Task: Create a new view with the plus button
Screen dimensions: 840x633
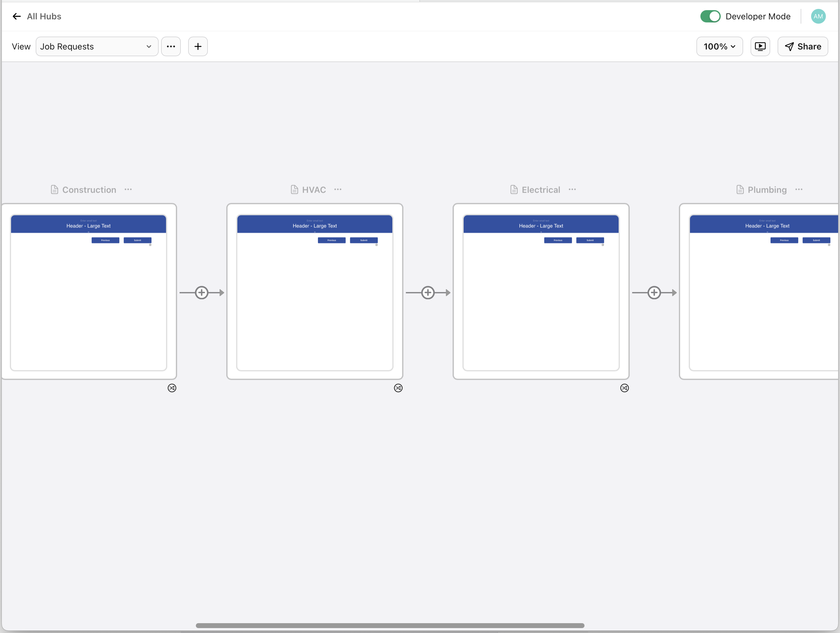Action: tap(198, 46)
